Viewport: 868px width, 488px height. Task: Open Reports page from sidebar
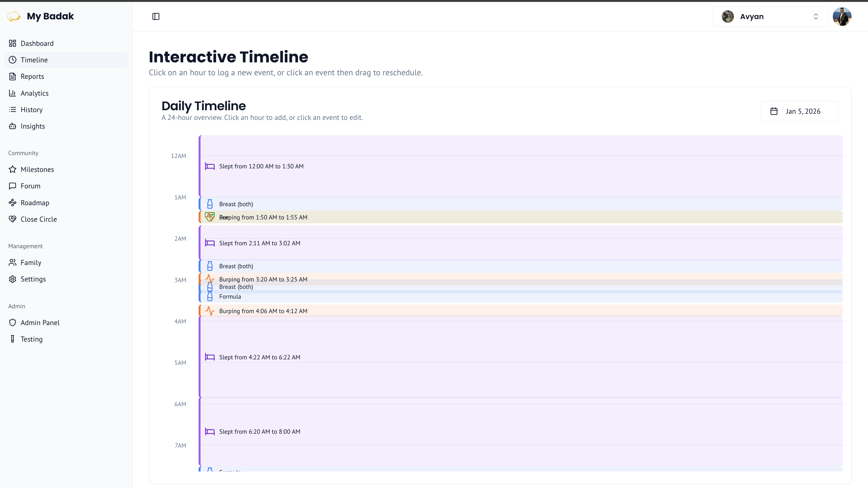[32, 76]
